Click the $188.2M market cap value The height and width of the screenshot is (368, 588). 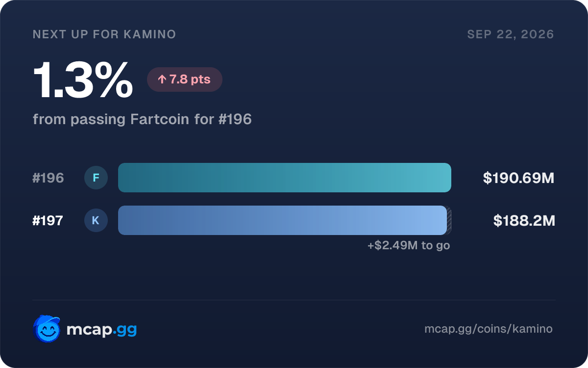(524, 221)
